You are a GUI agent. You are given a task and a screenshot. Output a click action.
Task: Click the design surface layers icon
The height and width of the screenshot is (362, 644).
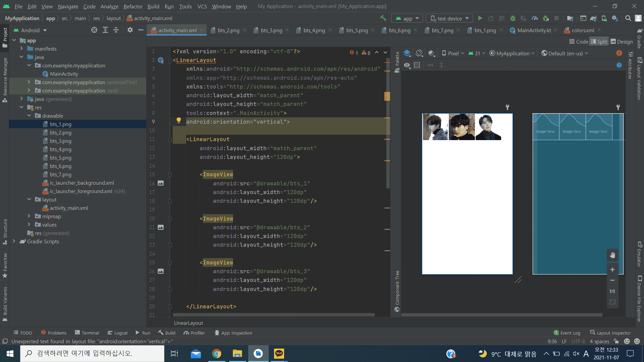[407, 53]
